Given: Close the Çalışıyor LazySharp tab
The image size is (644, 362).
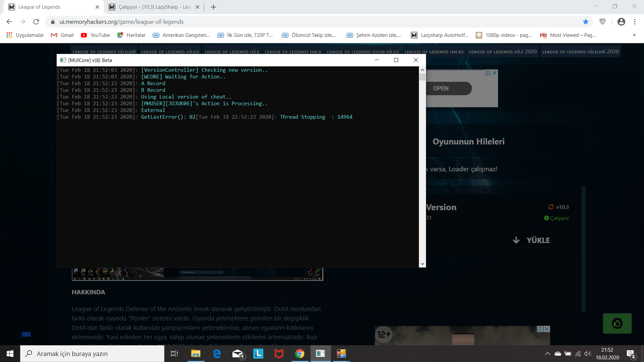Looking at the screenshot, I should (x=197, y=7).
